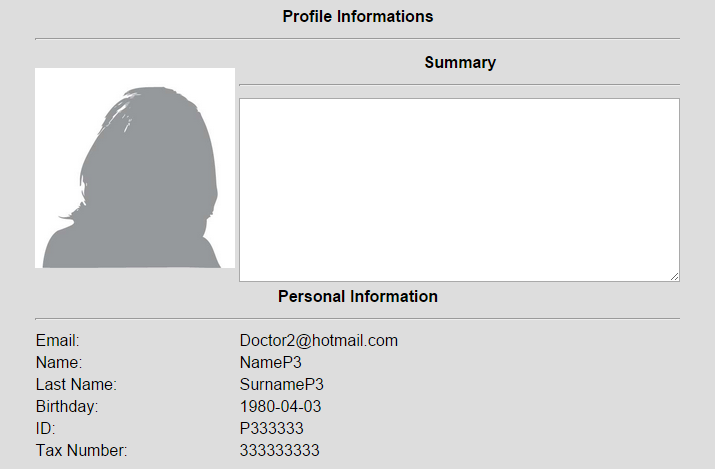
Task: Click the 1980-04-03 birthday value
Action: 280,406
